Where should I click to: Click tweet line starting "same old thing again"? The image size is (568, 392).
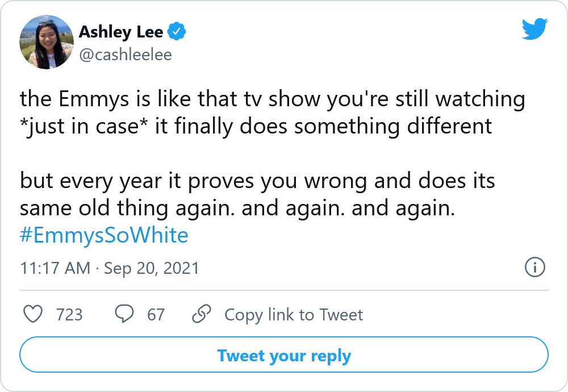237,208
